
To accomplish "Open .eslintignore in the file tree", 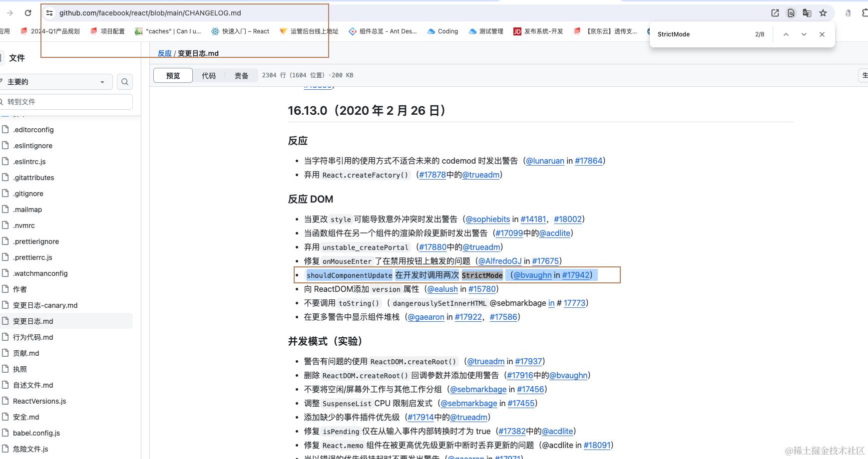I will 33,146.
